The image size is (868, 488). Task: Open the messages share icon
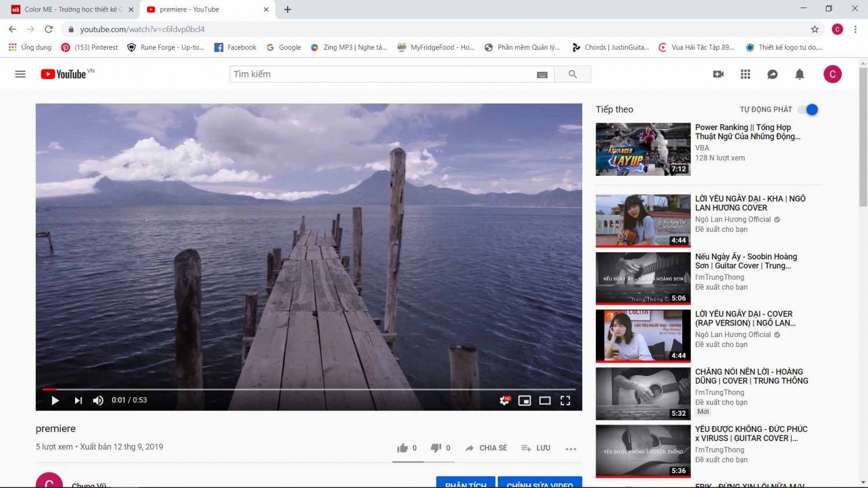[773, 74]
